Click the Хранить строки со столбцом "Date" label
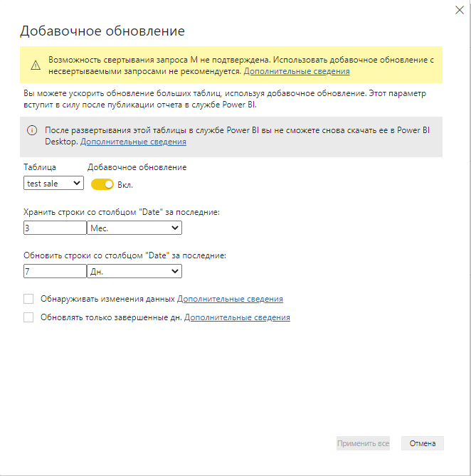Screen dimensions: 471x476 coord(122,212)
